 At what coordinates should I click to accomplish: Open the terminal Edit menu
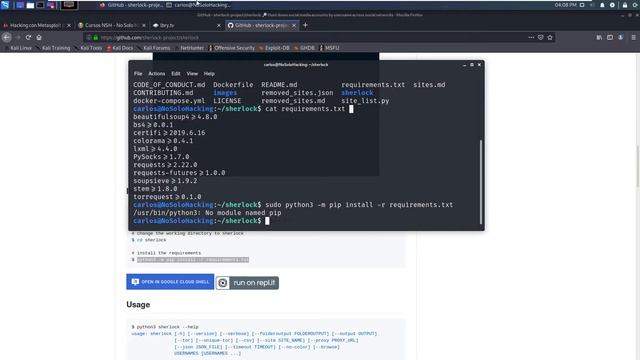(176, 73)
